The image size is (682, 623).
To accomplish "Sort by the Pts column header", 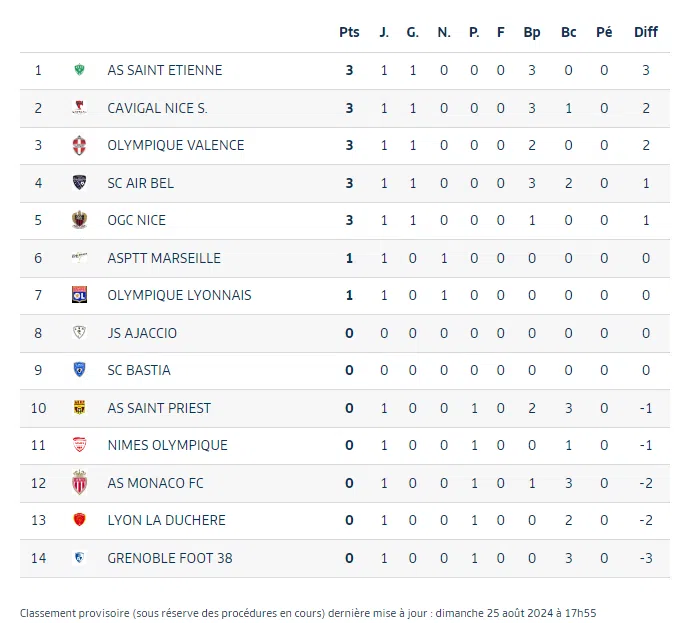I will (x=349, y=32).
